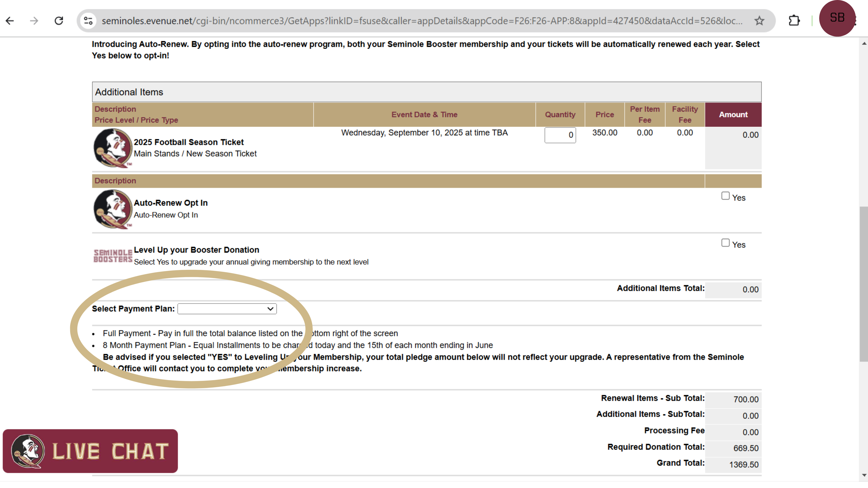Click the browser forward arrow
This screenshot has width=868, height=488.
pos(34,21)
